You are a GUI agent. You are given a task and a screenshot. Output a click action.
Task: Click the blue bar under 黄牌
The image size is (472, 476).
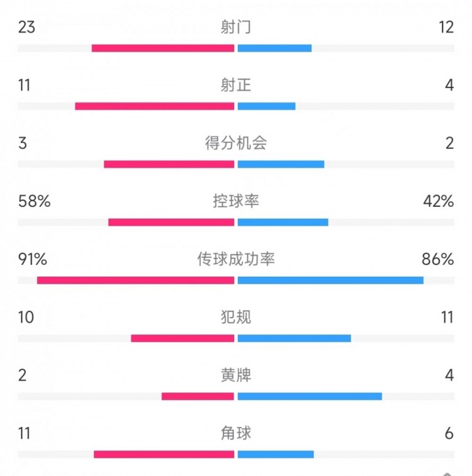(310, 396)
